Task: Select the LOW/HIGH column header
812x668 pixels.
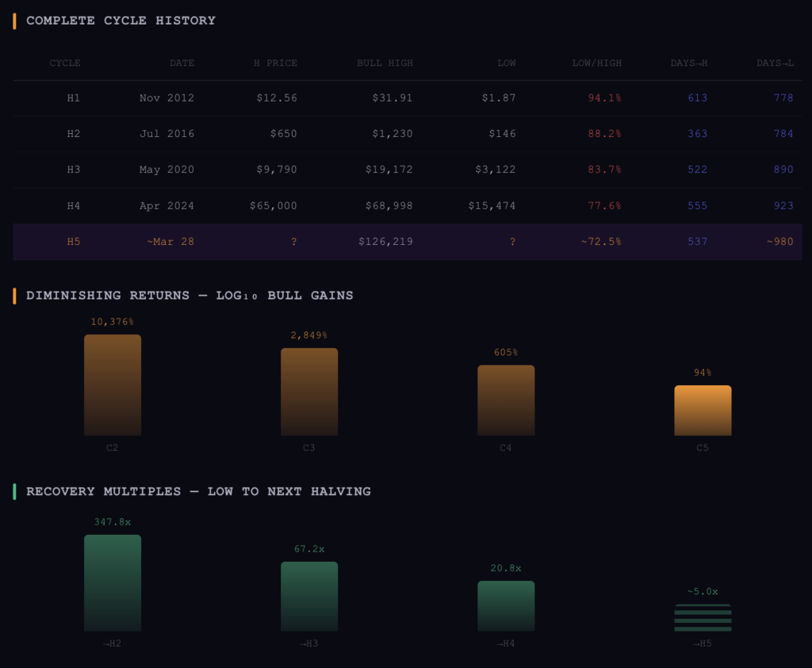Action: click(596, 63)
